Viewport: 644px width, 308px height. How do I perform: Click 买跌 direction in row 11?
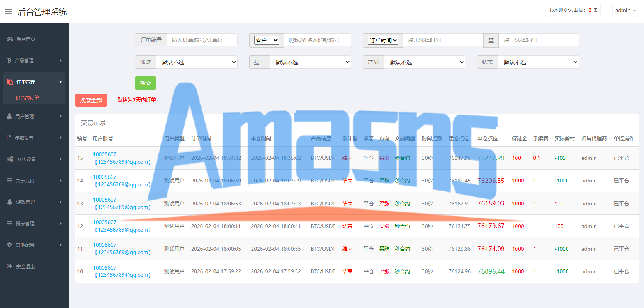(x=384, y=249)
